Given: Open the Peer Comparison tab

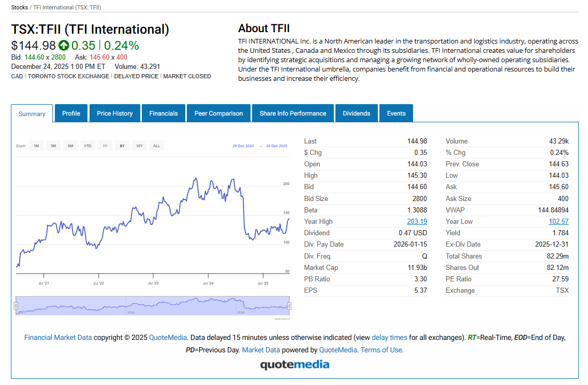Looking at the screenshot, I should pos(218,113).
